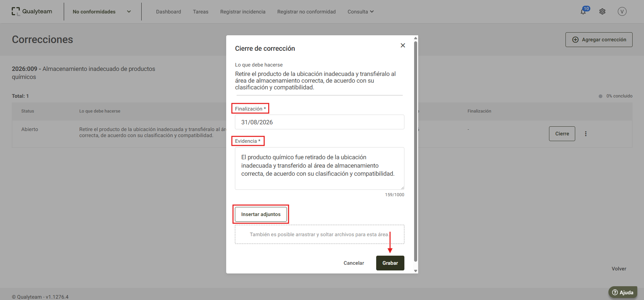Open the Finalización date field

[x=319, y=122]
